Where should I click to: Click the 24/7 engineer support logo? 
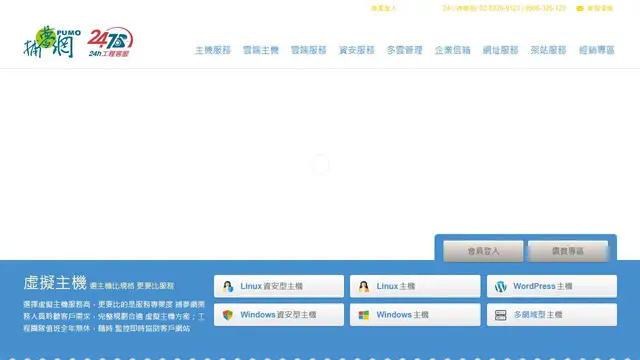pyautogui.click(x=110, y=42)
